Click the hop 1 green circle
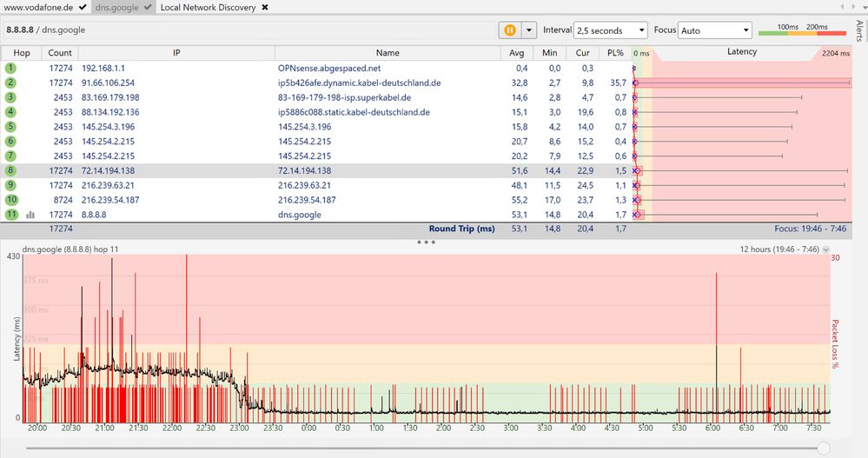This screenshot has height=458, width=868. (x=10, y=68)
